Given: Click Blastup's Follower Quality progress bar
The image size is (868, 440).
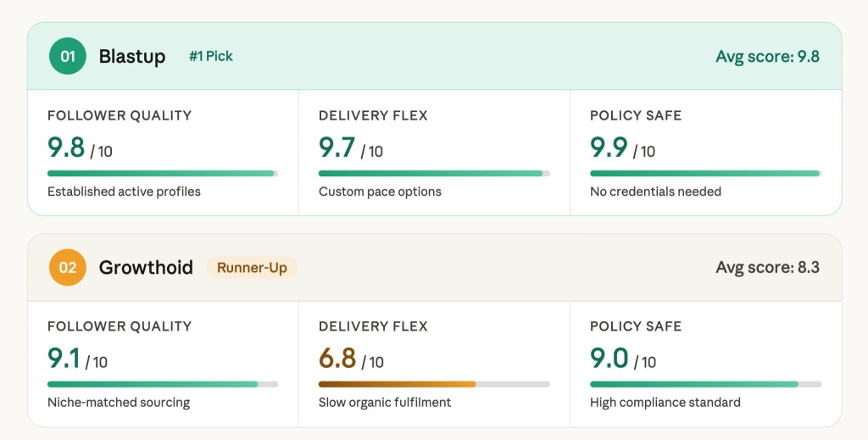Looking at the screenshot, I should (x=163, y=173).
